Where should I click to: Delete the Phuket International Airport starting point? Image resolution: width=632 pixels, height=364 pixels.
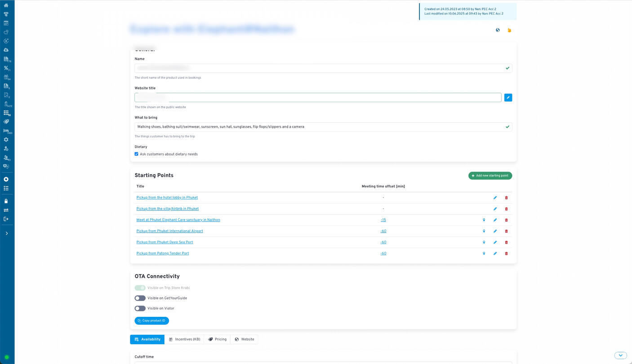(506, 231)
